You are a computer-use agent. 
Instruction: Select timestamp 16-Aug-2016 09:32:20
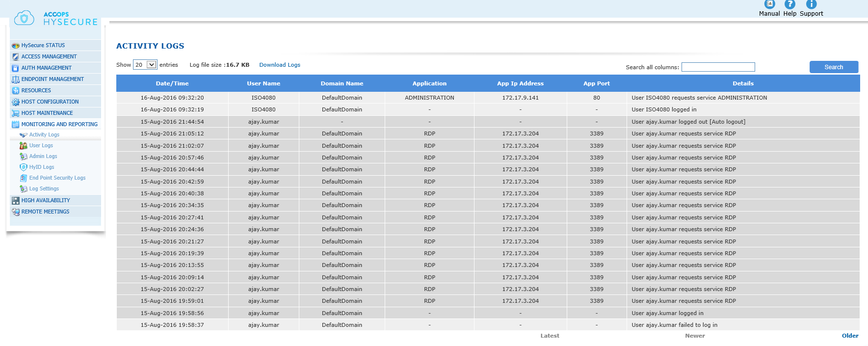click(172, 98)
